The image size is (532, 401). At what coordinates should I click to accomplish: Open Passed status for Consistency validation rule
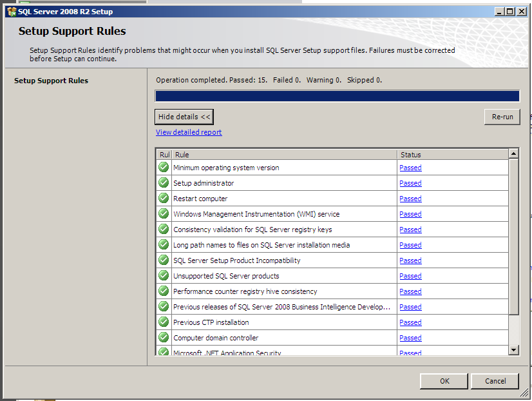point(410,230)
